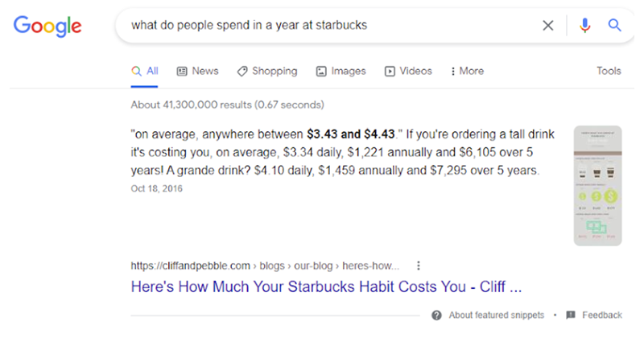Click the Images tab icon
Screen dimensions: 644x338
[x=321, y=71]
